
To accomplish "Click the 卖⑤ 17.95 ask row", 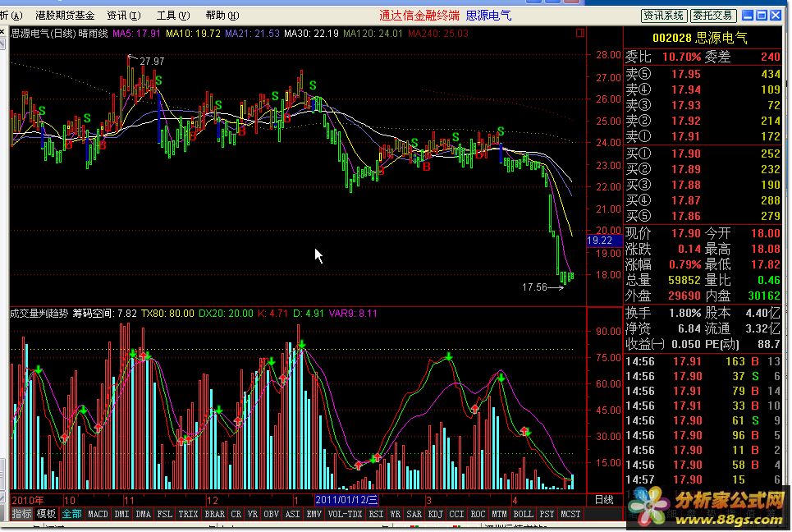I will [x=703, y=74].
